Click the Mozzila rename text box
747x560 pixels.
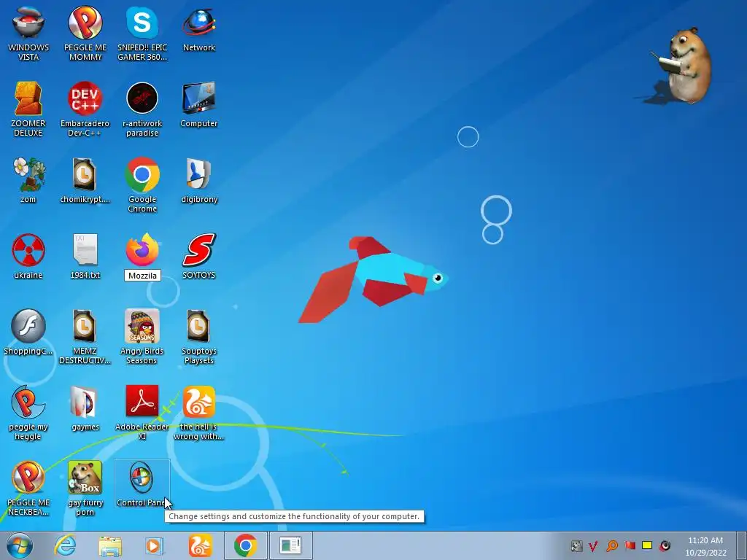click(142, 276)
